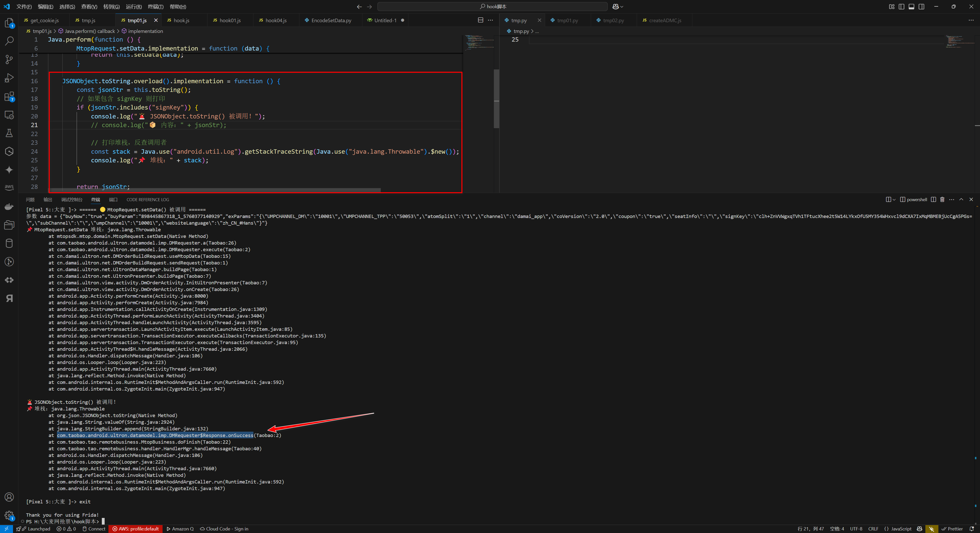Open the Docker view icon
The height and width of the screenshot is (533, 980).
[x=9, y=206]
